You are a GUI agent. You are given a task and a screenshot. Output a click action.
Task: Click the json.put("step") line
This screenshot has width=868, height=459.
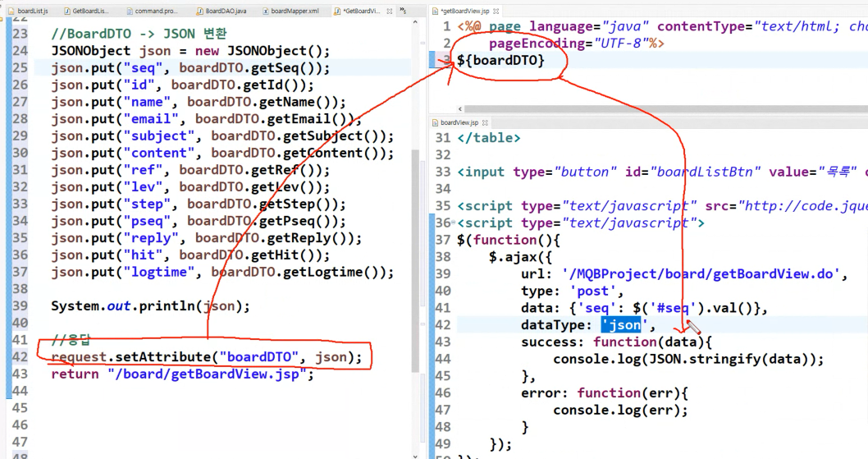coord(199,204)
